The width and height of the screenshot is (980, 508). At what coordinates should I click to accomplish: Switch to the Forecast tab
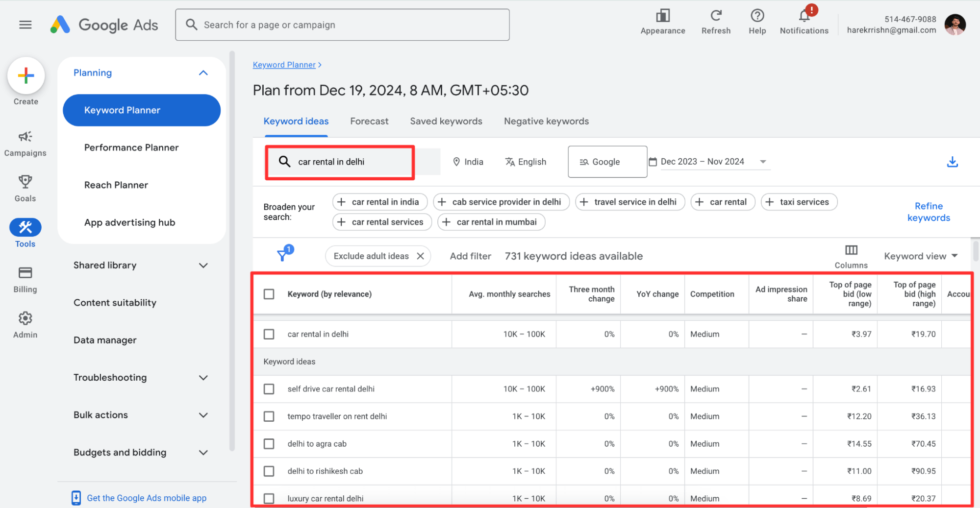(x=369, y=121)
